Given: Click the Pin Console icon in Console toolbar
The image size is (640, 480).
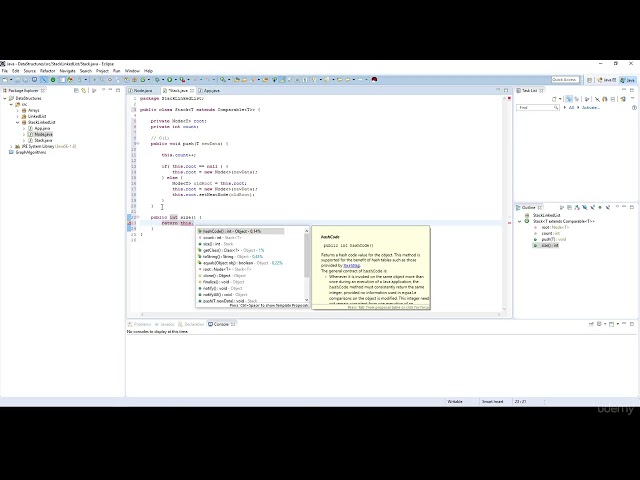Looking at the screenshot, I should pyautogui.click(x=591, y=324).
